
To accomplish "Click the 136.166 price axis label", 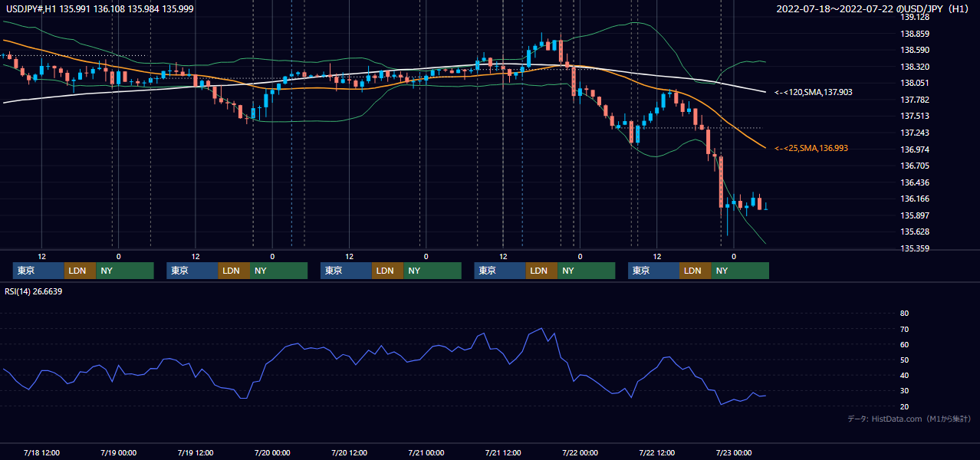I will tap(915, 199).
